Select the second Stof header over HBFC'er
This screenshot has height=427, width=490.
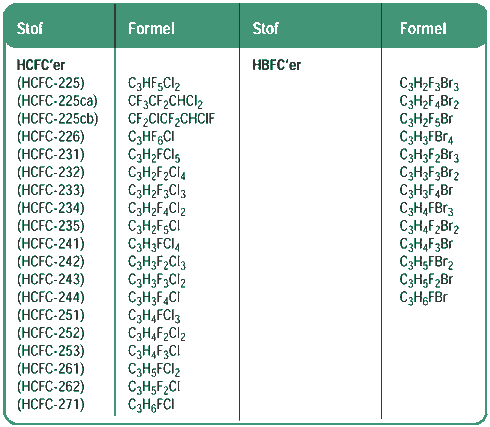[x=265, y=28]
